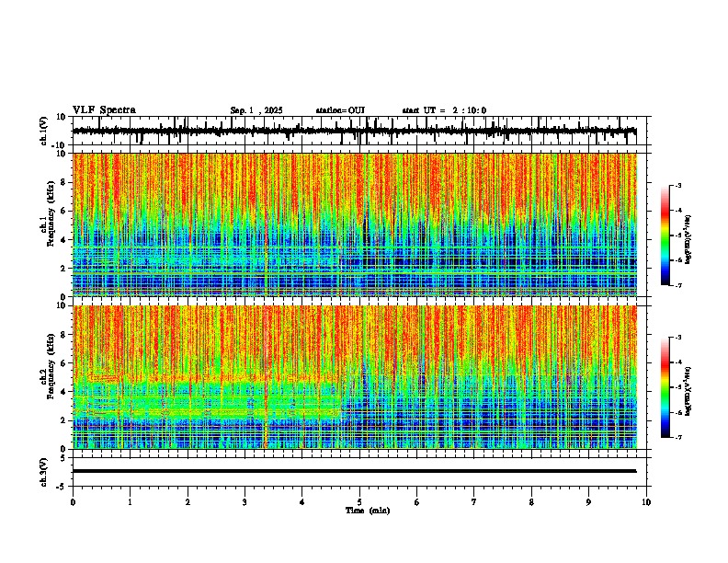The width and height of the screenshot is (728, 563).
Task: Click time axis tick label "9"
Action: [x=588, y=502]
